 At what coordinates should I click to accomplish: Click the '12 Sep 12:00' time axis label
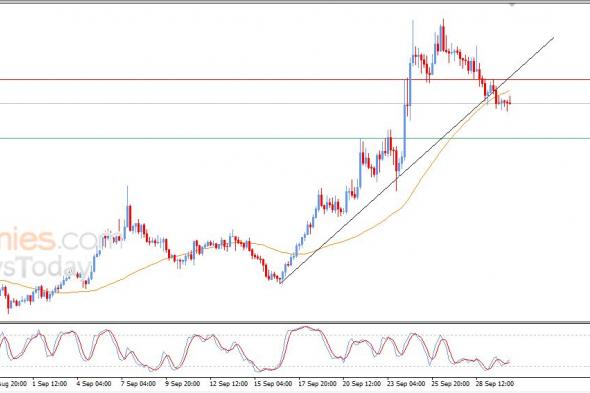[x=228, y=384]
